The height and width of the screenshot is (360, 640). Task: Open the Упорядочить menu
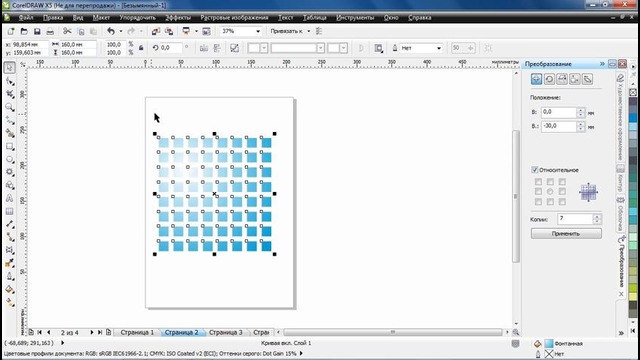(x=138, y=18)
